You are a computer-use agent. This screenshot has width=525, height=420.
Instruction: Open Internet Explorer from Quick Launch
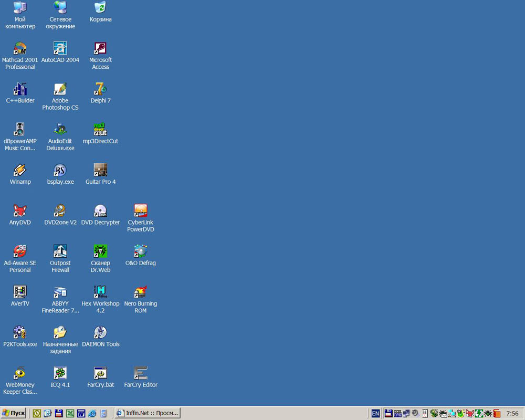[x=92, y=413]
